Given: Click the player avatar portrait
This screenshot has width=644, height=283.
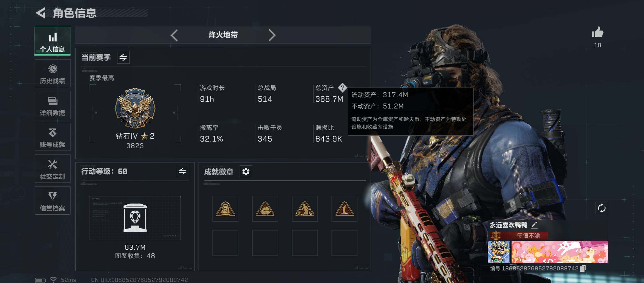Looking at the screenshot, I should click(499, 252).
